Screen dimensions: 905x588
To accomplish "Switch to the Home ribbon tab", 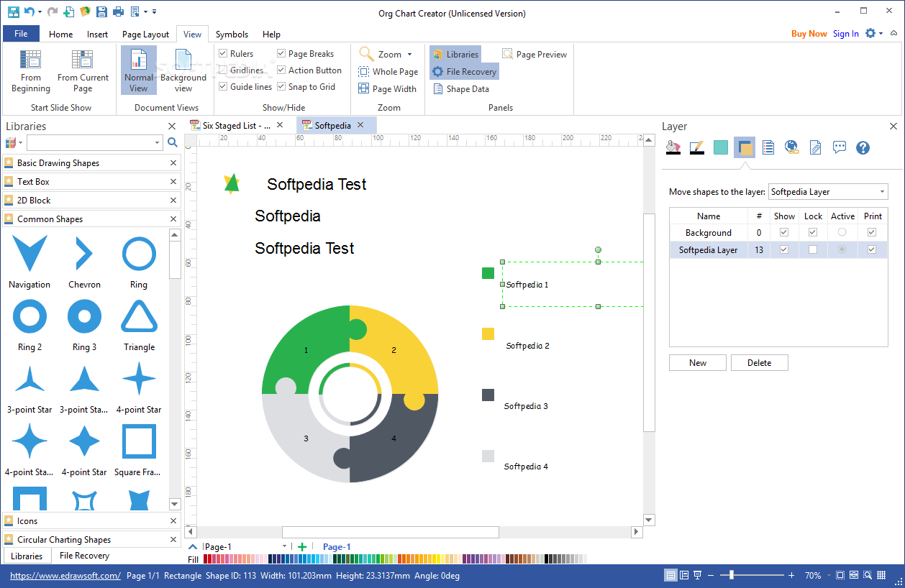I will point(60,34).
